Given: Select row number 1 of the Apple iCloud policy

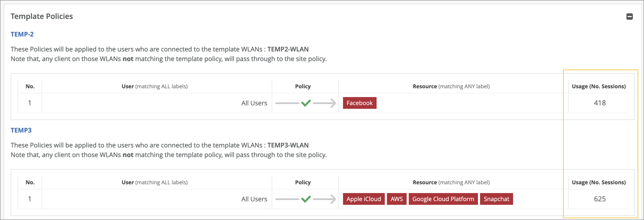Looking at the screenshot, I should click(x=30, y=199).
